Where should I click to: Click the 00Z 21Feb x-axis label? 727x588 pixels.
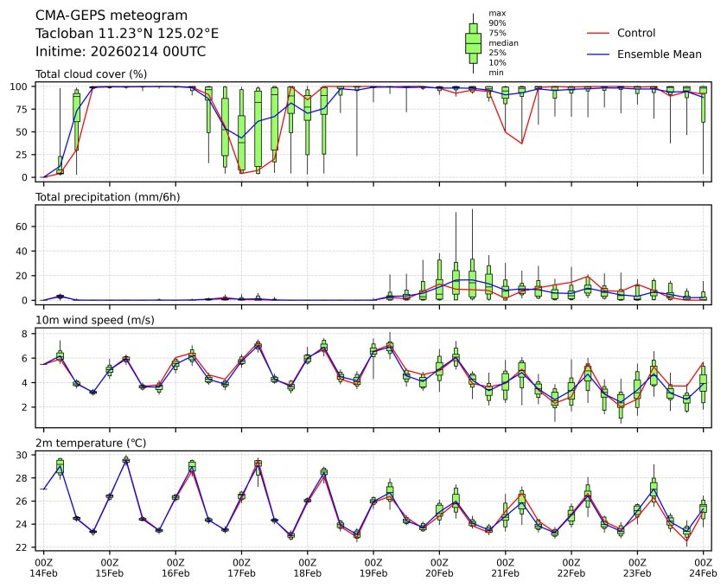click(x=505, y=566)
